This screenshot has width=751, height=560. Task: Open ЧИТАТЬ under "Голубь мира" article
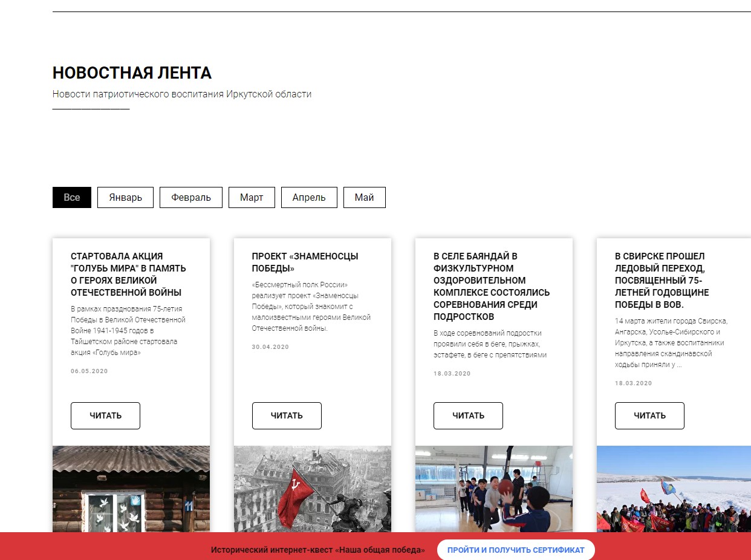pyautogui.click(x=105, y=416)
